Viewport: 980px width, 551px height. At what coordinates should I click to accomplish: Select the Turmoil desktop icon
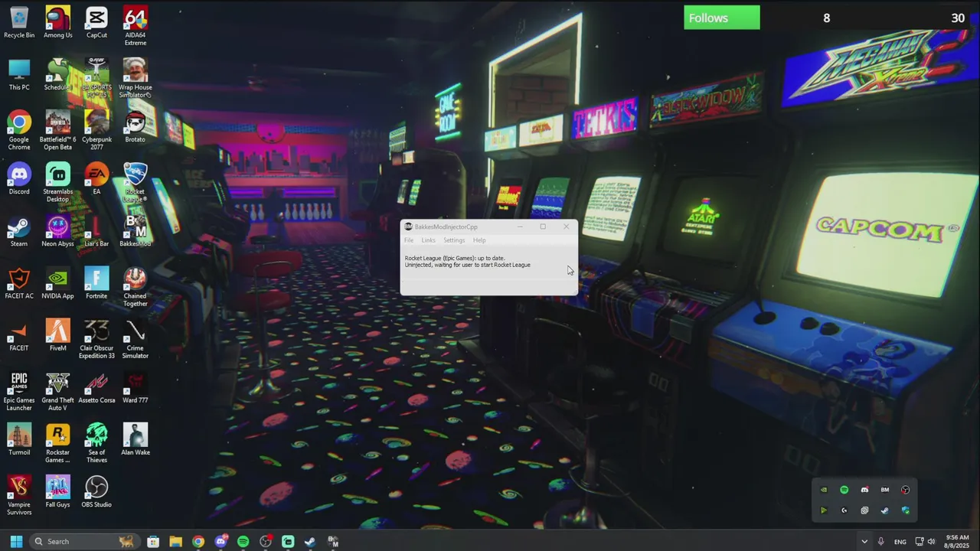pos(19,439)
